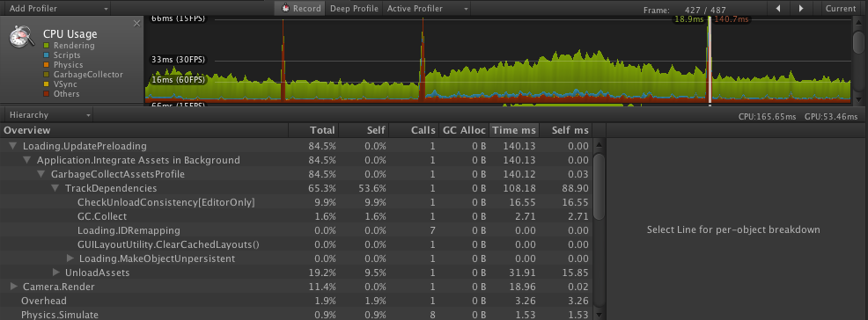
Task: Select the CheckUnloadConsistency[EditorOnly] row
Action: click(x=296, y=202)
